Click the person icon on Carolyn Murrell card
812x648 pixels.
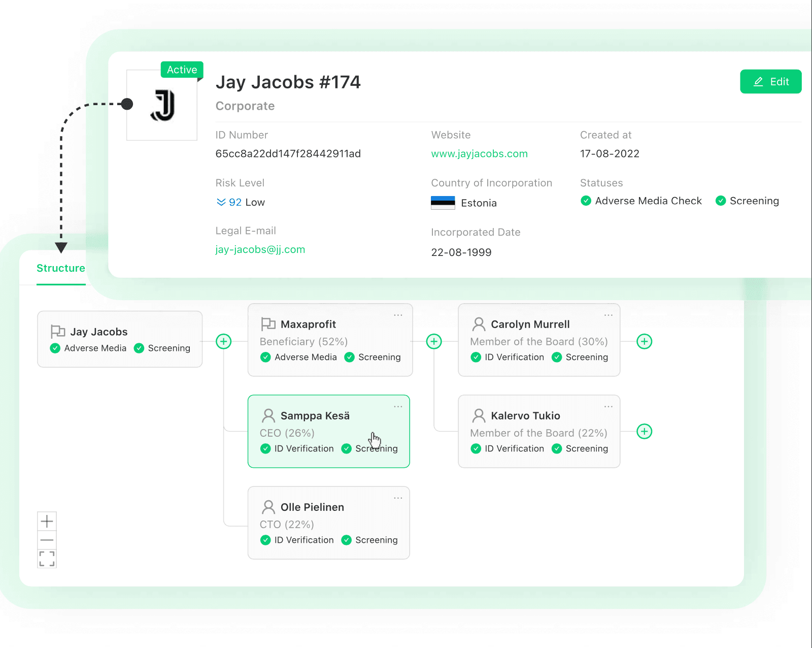479,324
